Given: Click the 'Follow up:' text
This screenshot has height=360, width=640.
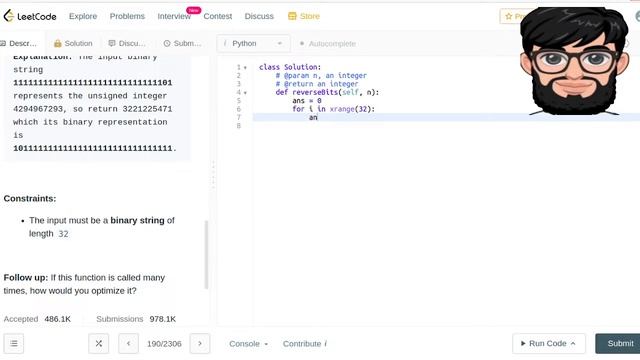Looking at the screenshot, I should [26, 278].
